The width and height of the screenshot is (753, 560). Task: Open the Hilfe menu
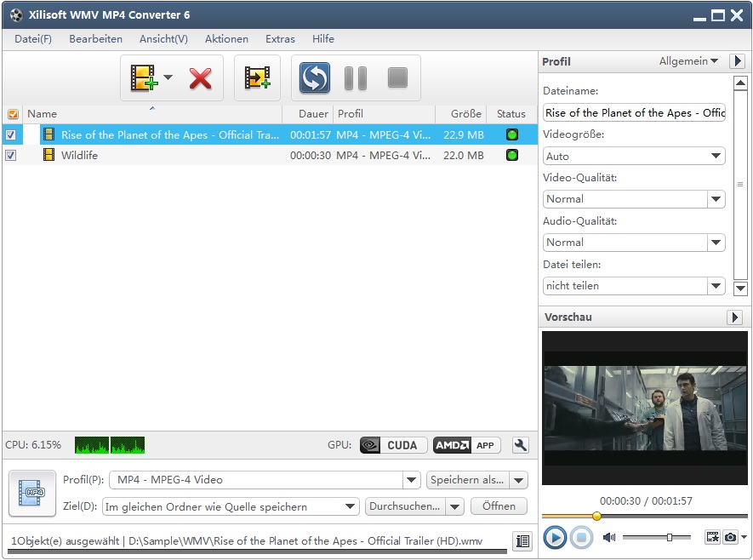click(323, 39)
